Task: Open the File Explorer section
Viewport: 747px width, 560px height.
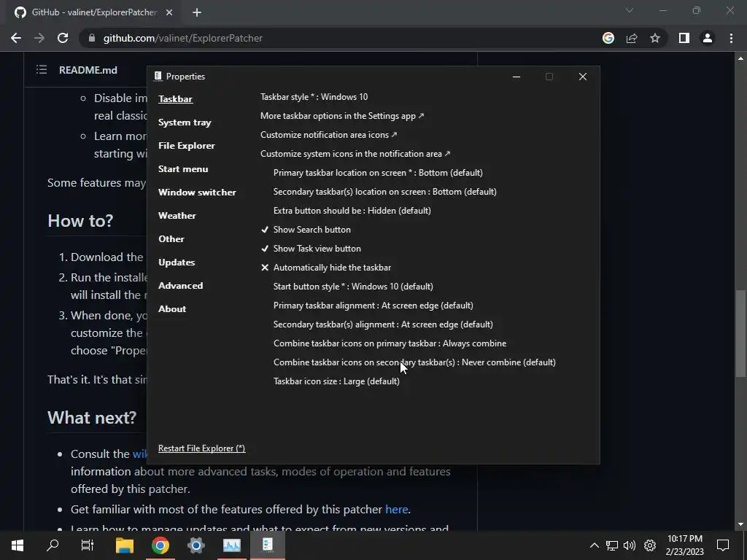Action: point(186,146)
